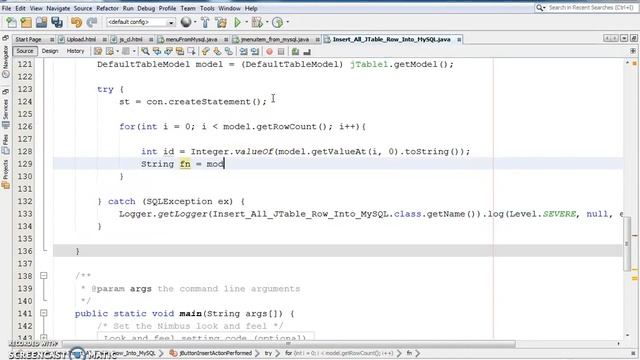Image resolution: width=640 pixels, height=360 pixels.
Task: Click the horizontal scrollbar of the editor
Action: (289, 344)
